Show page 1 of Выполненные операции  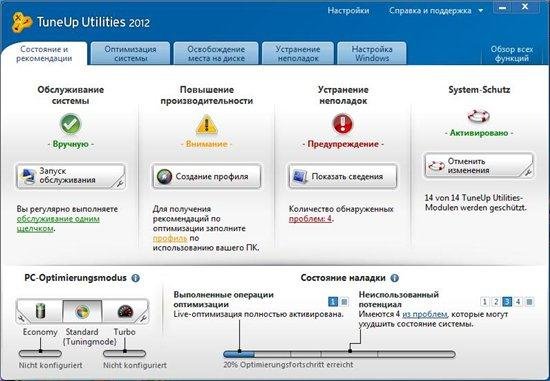click(x=333, y=301)
